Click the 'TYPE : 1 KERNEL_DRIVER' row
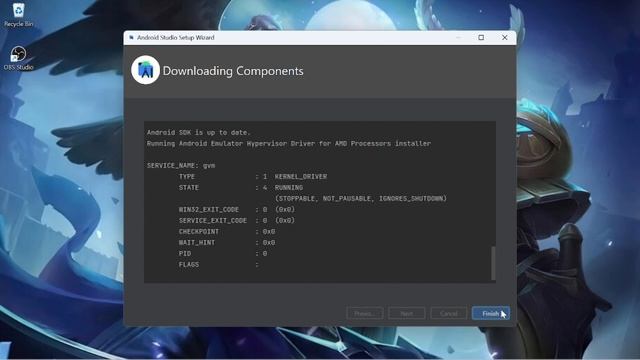The height and width of the screenshot is (360, 640). (x=253, y=177)
